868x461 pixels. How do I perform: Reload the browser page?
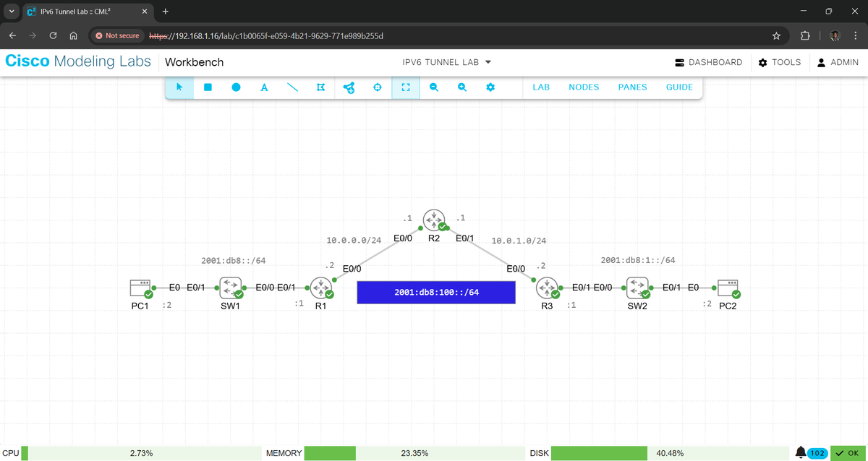point(53,35)
